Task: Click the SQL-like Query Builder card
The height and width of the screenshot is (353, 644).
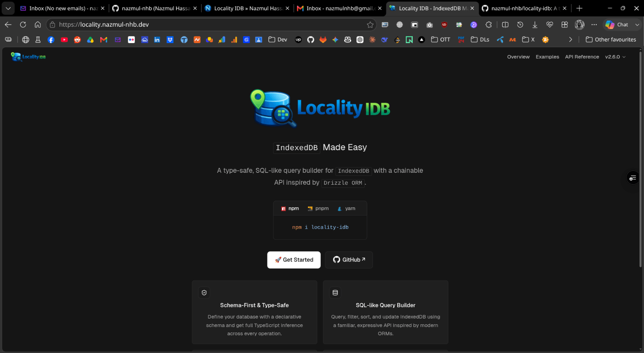Action: tap(386, 312)
